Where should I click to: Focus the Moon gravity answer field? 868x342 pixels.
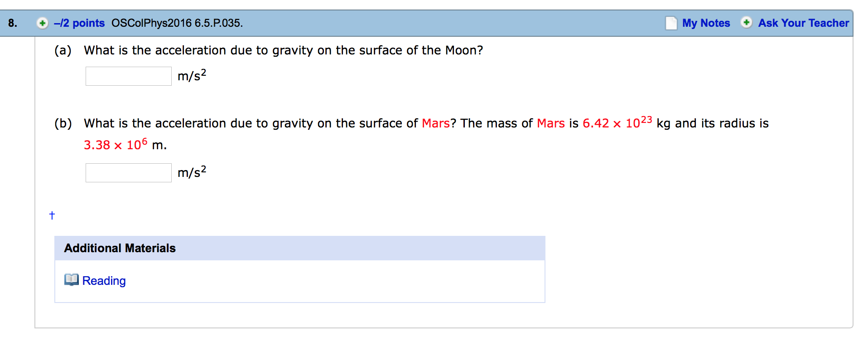tap(129, 76)
